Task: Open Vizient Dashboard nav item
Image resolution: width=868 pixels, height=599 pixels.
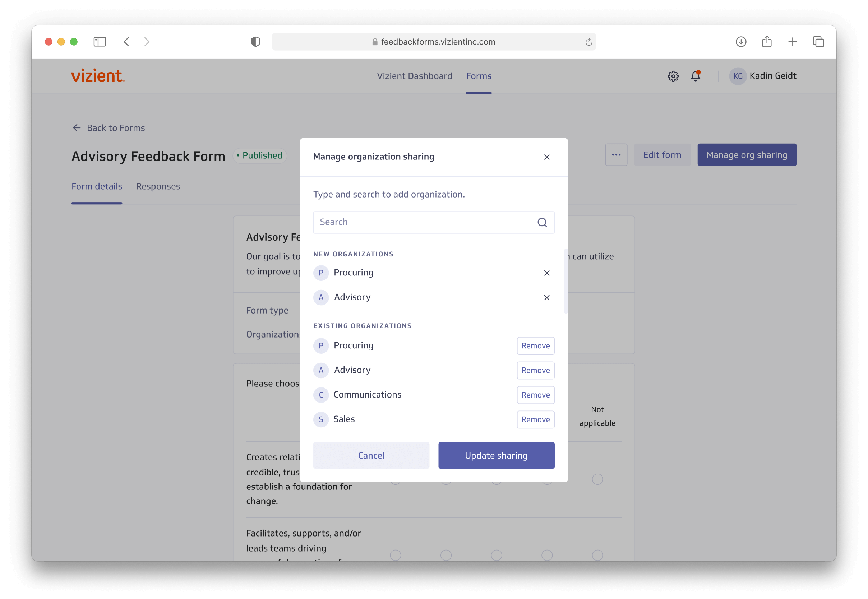Action: (x=414, y=76)
